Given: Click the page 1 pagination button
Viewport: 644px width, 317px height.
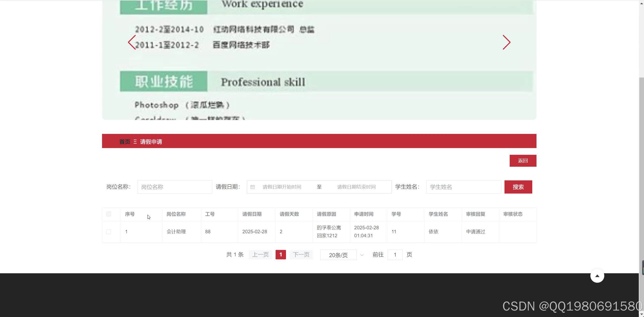Looking at the screenshot, I should 281,255.
